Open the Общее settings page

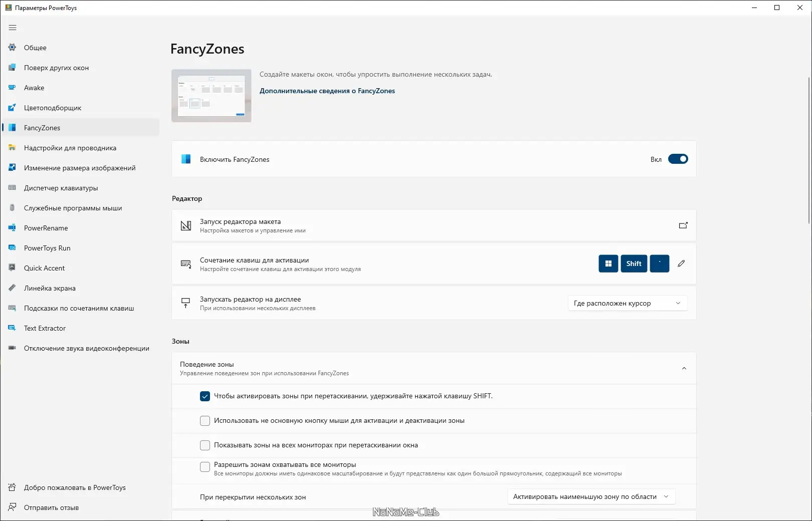pyautogui.click(x=81, y=48)
